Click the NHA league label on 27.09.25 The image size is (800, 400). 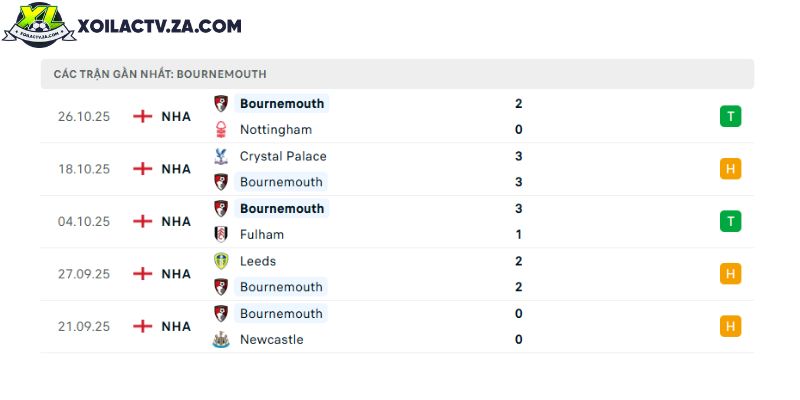click(x=176, y=274)
